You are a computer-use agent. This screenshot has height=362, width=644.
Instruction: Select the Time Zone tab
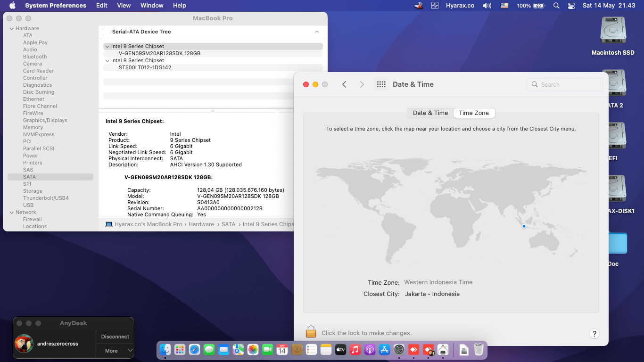coord(474,113)
